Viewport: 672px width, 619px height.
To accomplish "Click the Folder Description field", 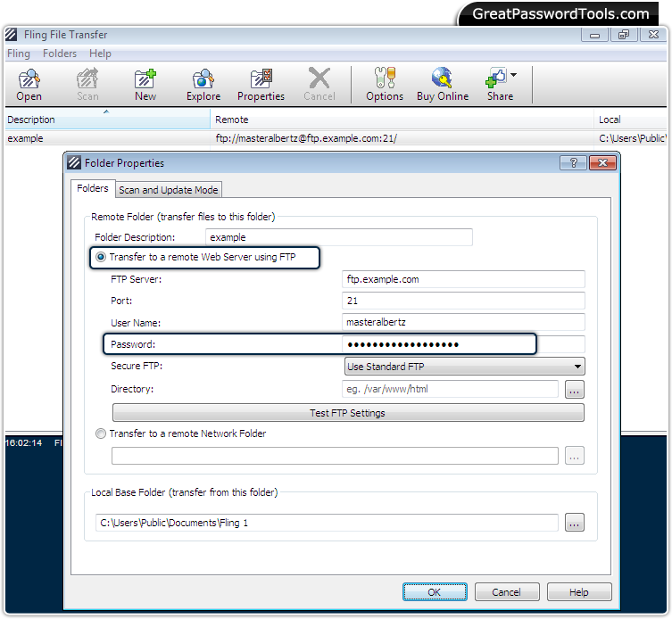I will click(x=339, y=237).
